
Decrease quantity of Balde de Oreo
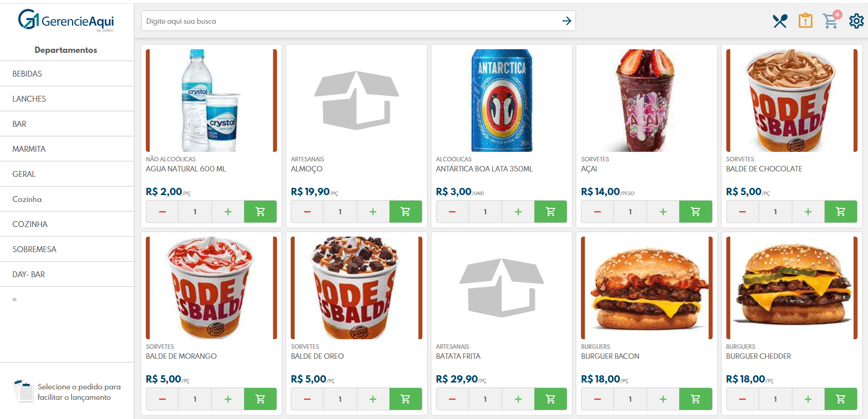307,399
